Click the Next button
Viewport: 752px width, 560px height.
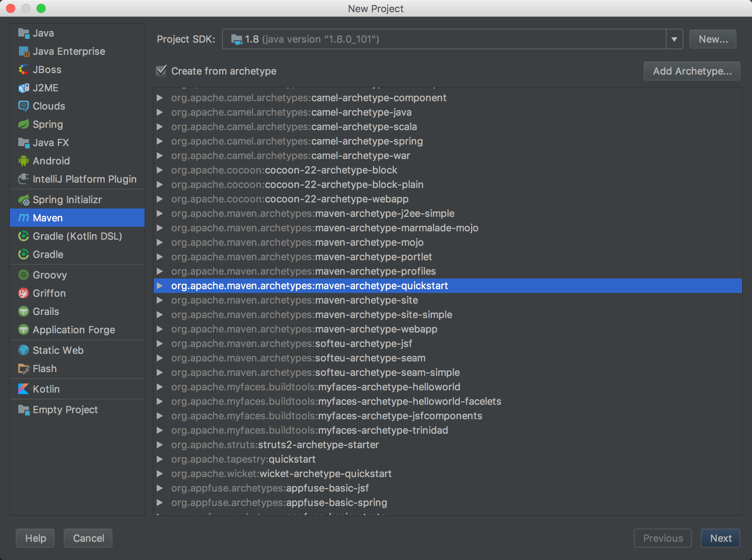(x=721, y=538)
